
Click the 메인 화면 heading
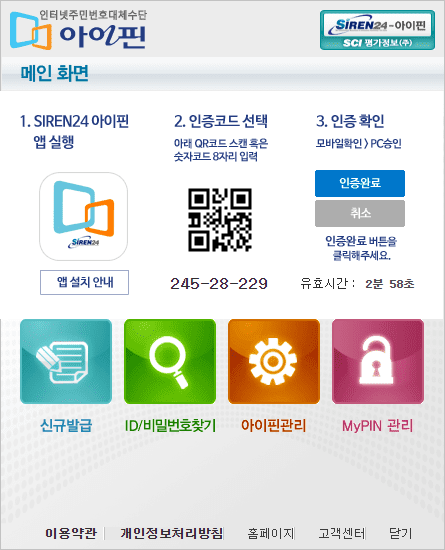click(x=54, y=73)
